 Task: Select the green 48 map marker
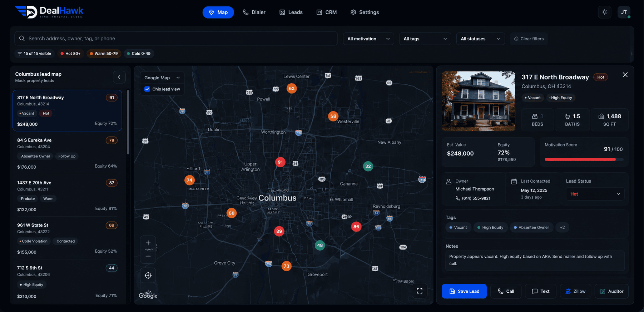click(x=320, y=245)
